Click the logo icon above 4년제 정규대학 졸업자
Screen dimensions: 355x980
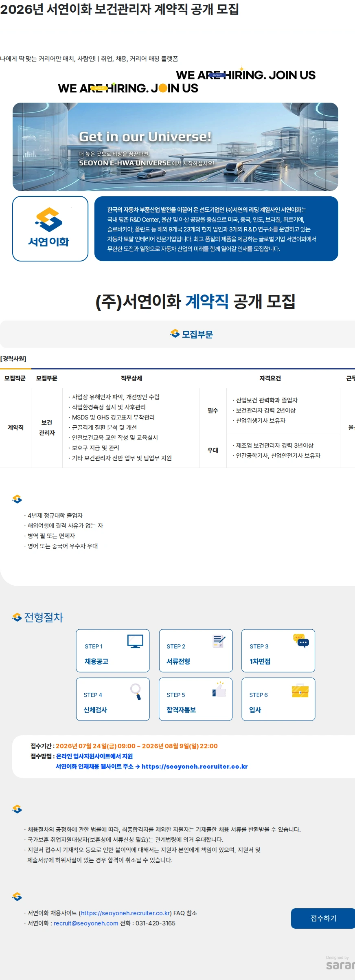[x=17, y=499]
